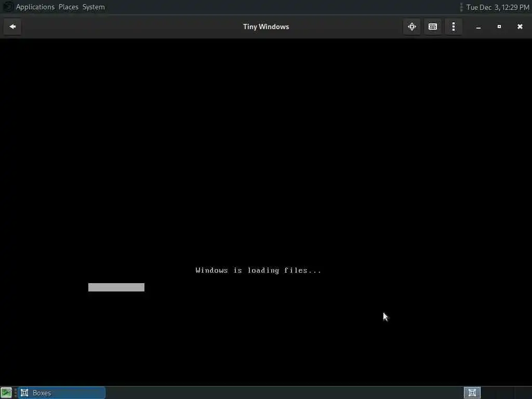Go back using the arrow button
This screenshot has width=532, height=399.
click(x=12, y=26)
